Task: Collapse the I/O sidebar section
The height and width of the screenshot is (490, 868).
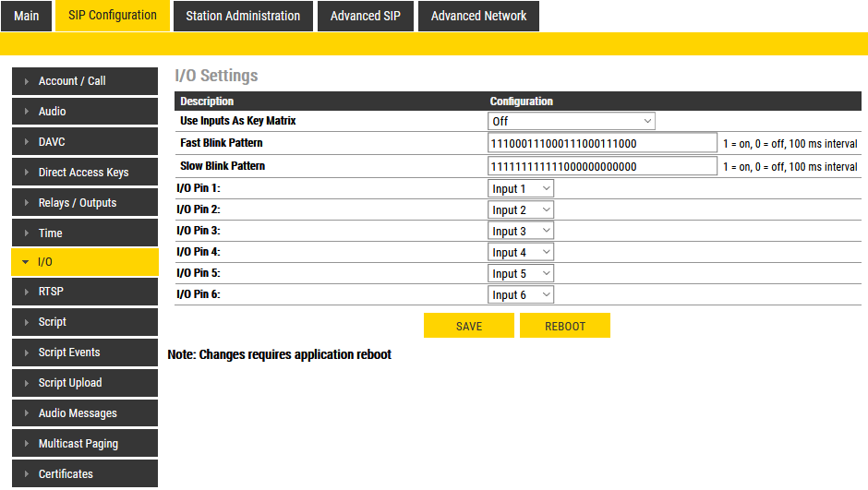Action: [x=84, y=262]
